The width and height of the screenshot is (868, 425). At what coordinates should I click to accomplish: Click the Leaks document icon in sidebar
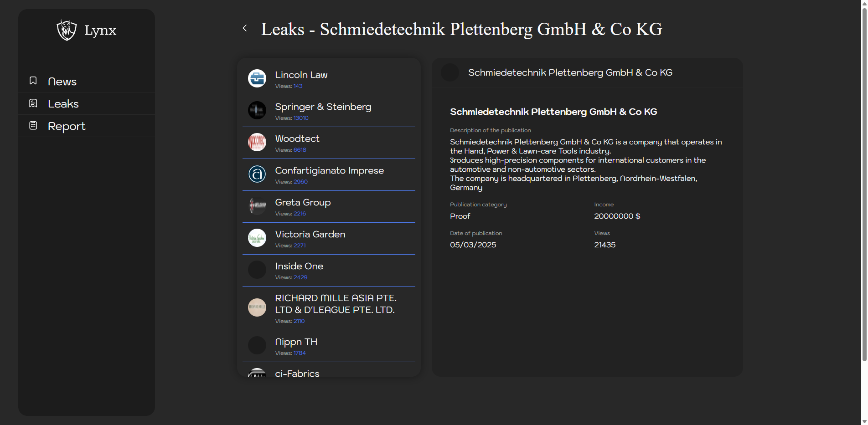point(33,103)
